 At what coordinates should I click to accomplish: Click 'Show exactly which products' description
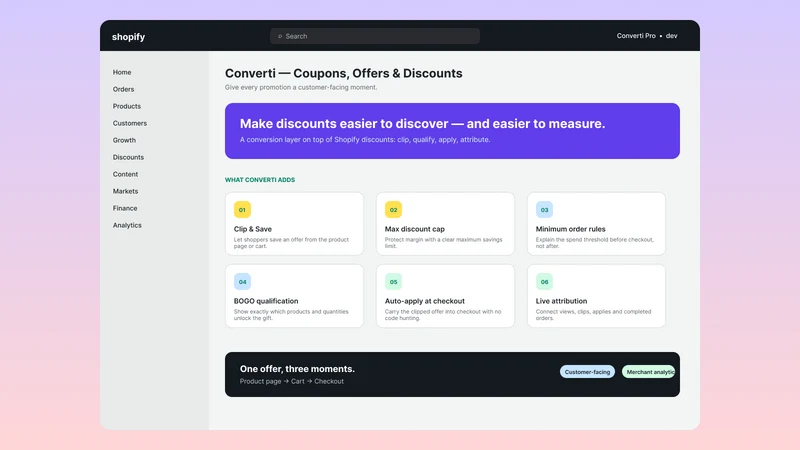pyautogui.click(x=291, y=315)
